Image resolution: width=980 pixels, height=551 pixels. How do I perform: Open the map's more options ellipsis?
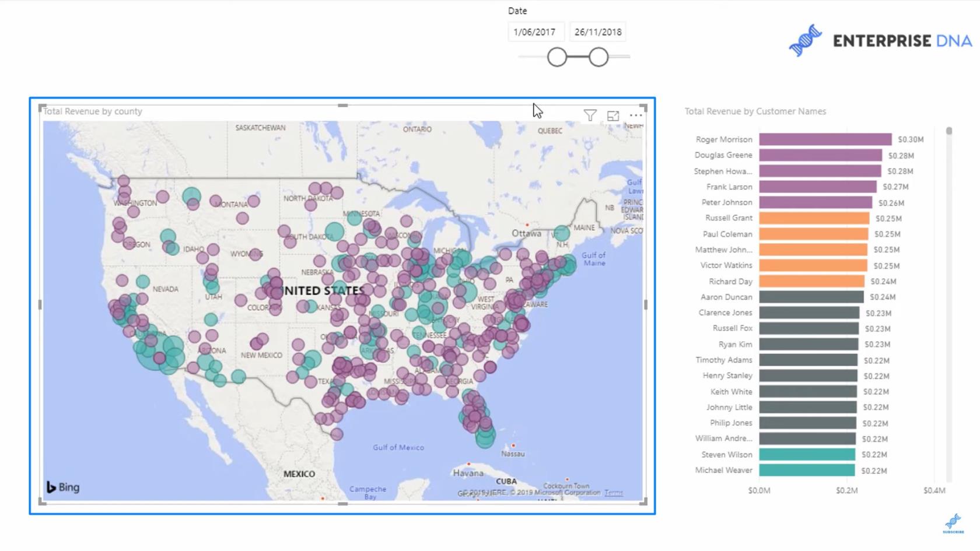636,115
